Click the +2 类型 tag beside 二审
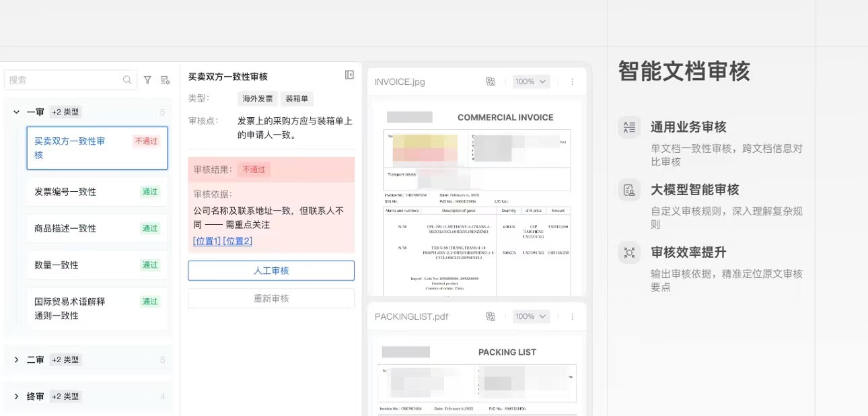This screenshot has height=416, width=868. click(65, 360)
